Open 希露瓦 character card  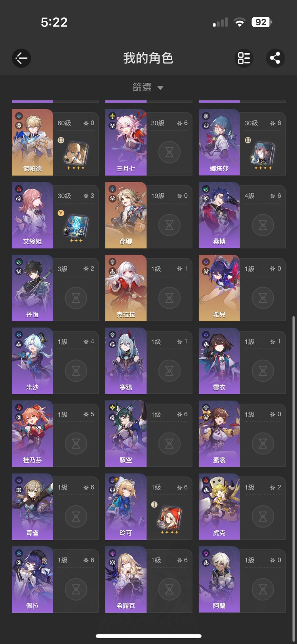(149, 579)
